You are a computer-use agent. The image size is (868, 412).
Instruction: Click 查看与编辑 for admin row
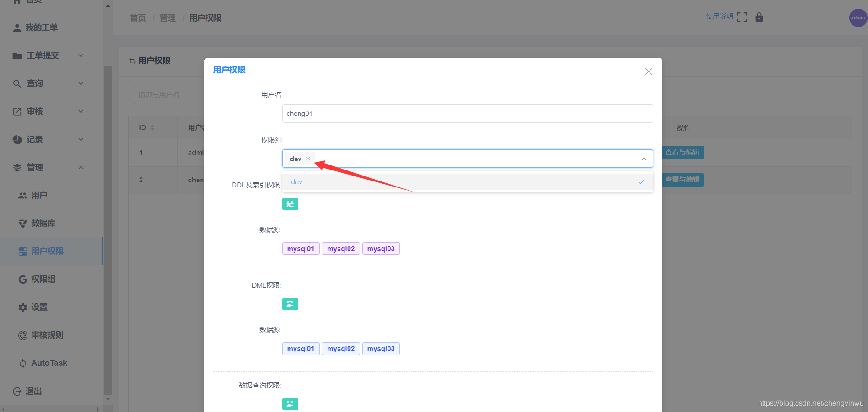click(x=682, y=152)
